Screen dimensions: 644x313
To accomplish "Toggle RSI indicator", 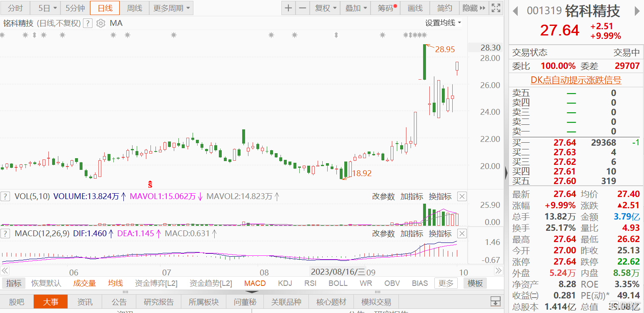I will pos(311,283).
